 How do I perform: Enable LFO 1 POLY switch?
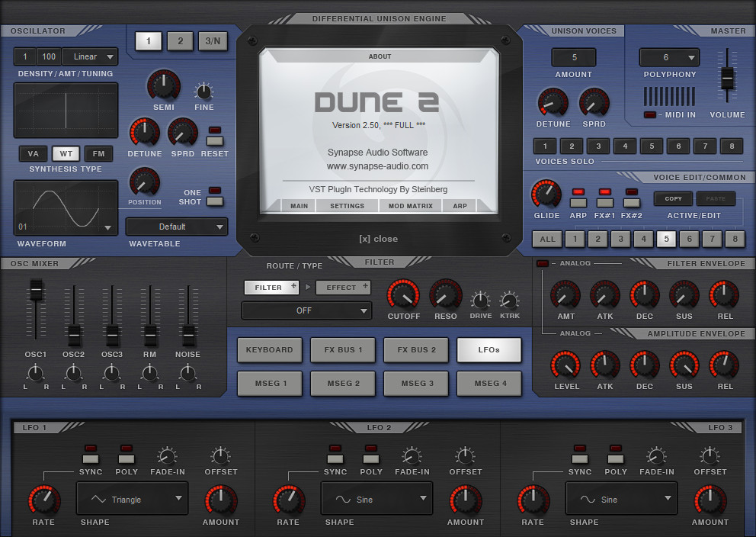point(127,458)
